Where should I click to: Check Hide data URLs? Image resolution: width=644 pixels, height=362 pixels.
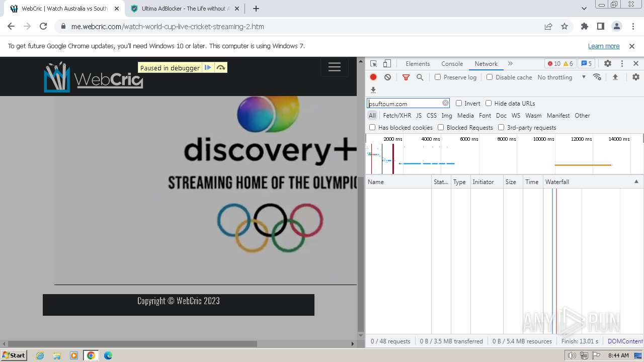tap(489, 103)
